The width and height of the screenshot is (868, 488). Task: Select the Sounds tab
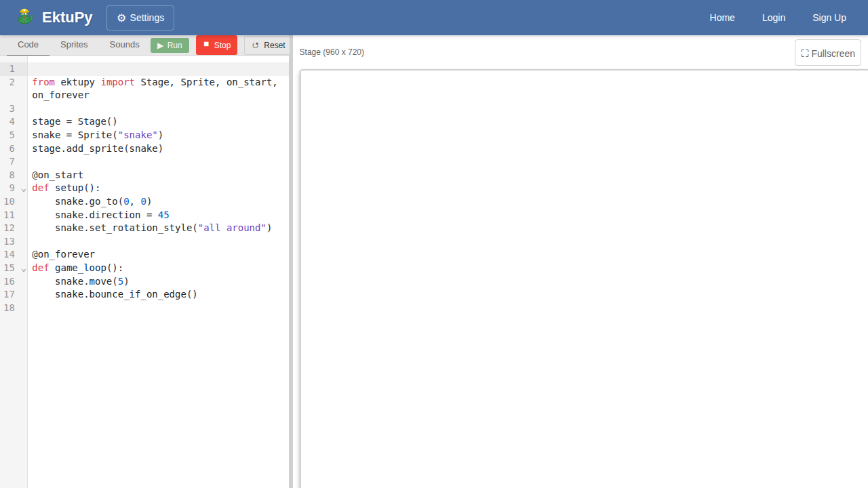coord(124,45)
